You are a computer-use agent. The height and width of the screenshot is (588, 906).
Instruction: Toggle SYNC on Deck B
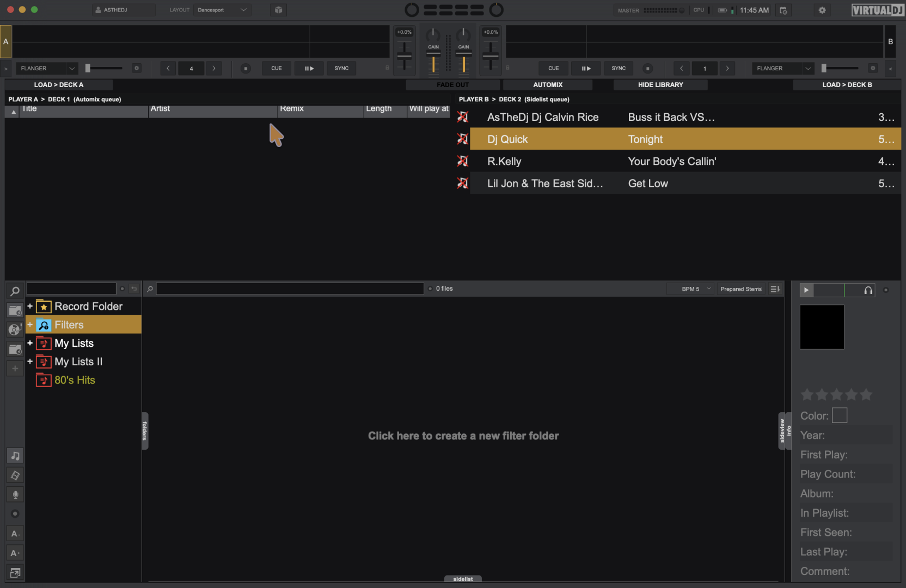pos(619,69)
